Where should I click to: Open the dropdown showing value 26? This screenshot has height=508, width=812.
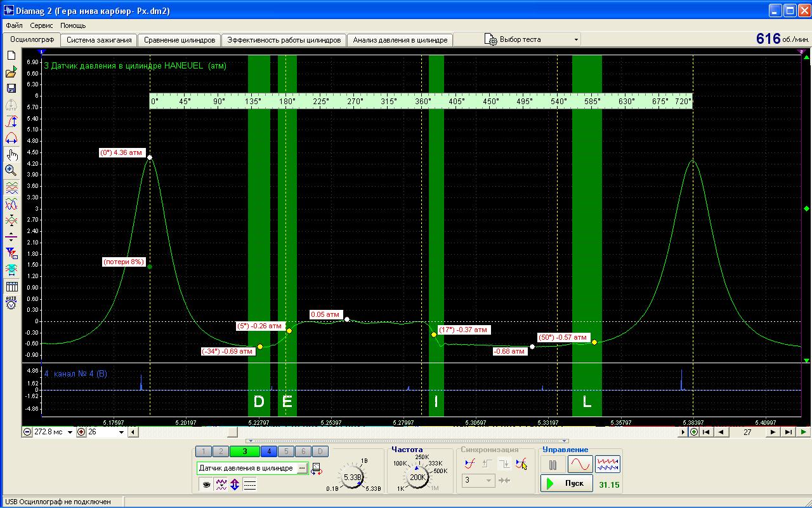pos(121,432)
